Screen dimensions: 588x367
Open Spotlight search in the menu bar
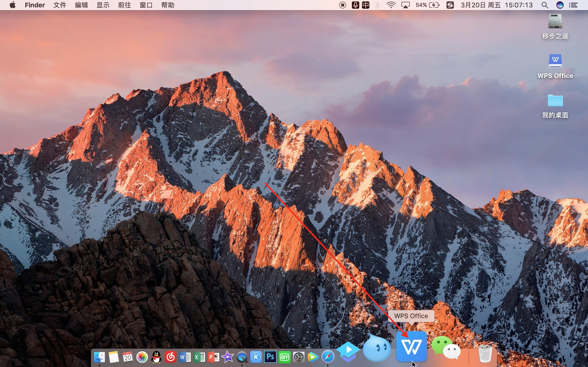point(545,5)
